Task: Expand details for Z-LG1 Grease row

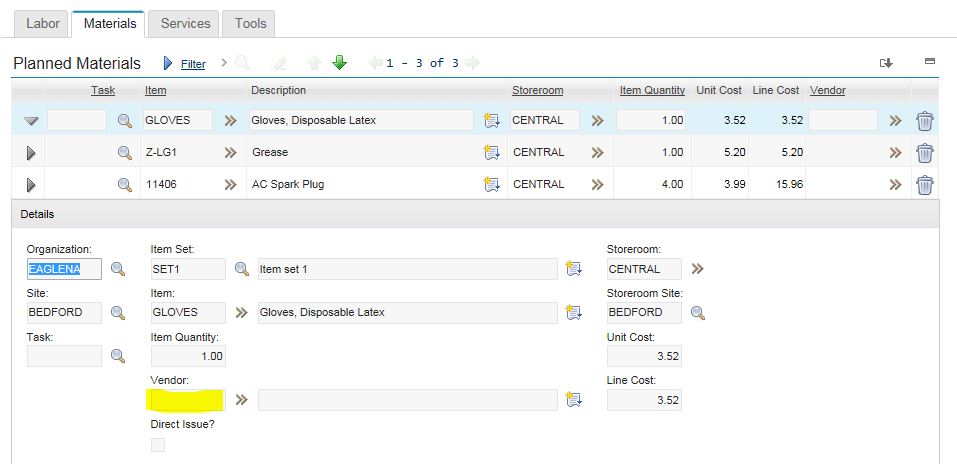Action: click(31, 153)
